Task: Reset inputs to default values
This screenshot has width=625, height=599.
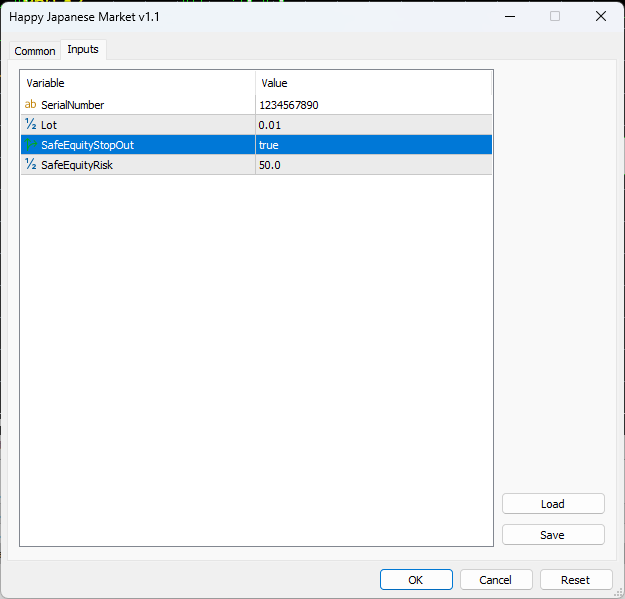Action: click(x=575, y=580)
